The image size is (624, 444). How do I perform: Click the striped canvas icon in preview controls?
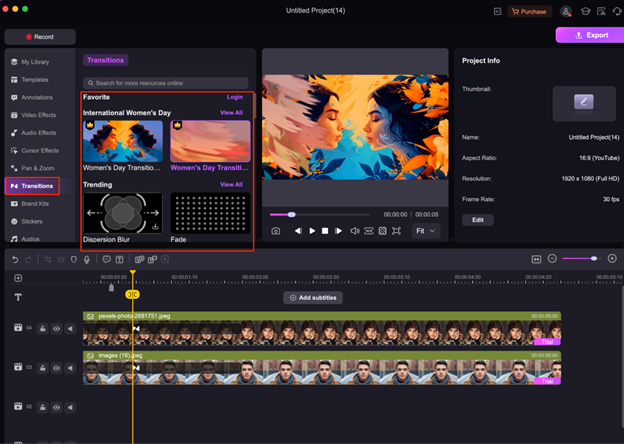pyautogui.click(x=382, y=231)
